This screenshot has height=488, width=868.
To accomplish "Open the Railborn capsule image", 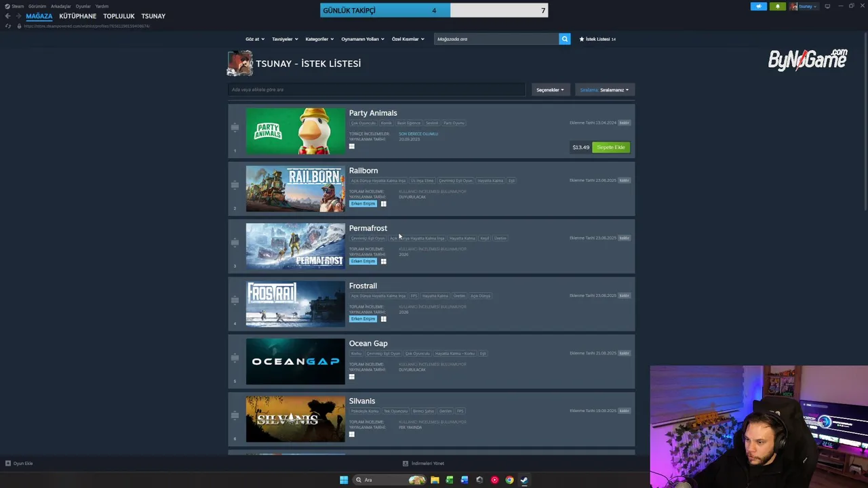I will [295, 188].
